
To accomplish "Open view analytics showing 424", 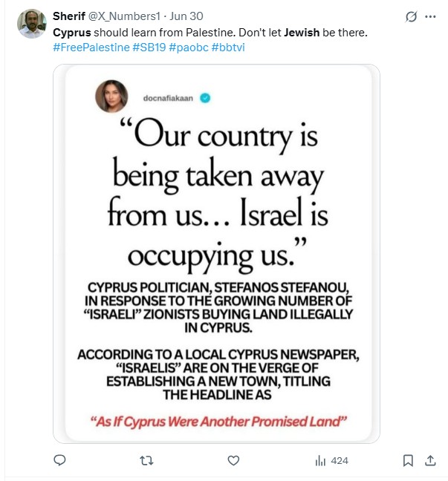I will (331, 460).
